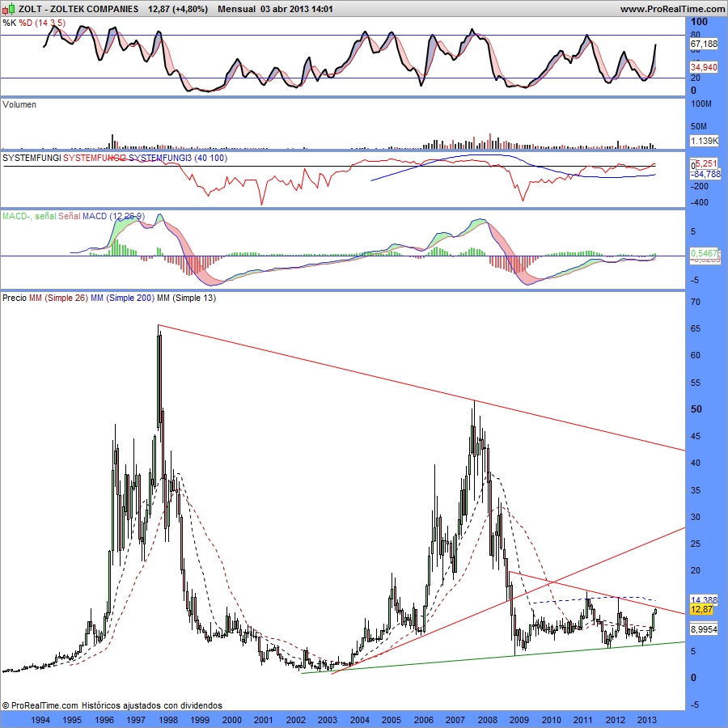Click the black SYSTEMFUNGI indicator label

coord(32,158)
